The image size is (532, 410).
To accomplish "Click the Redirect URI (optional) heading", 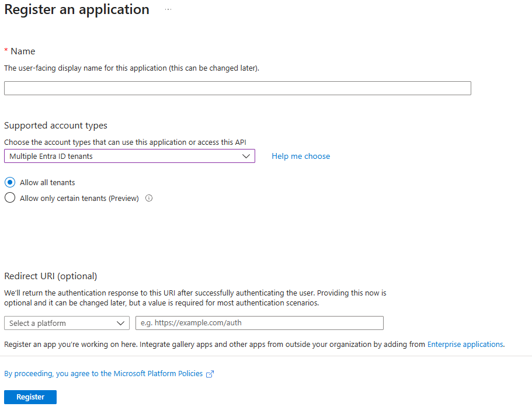I will (x=51, y=276).
